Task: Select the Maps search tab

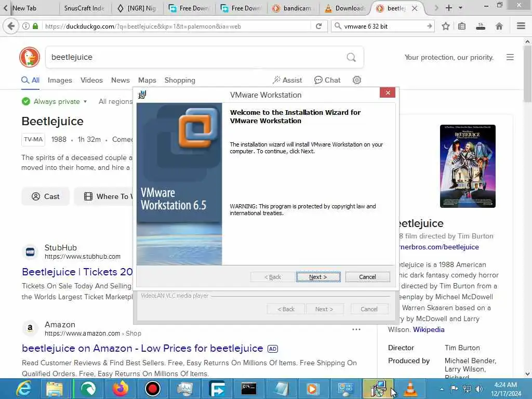Action: pyautogui.click(x=147, y=80)
